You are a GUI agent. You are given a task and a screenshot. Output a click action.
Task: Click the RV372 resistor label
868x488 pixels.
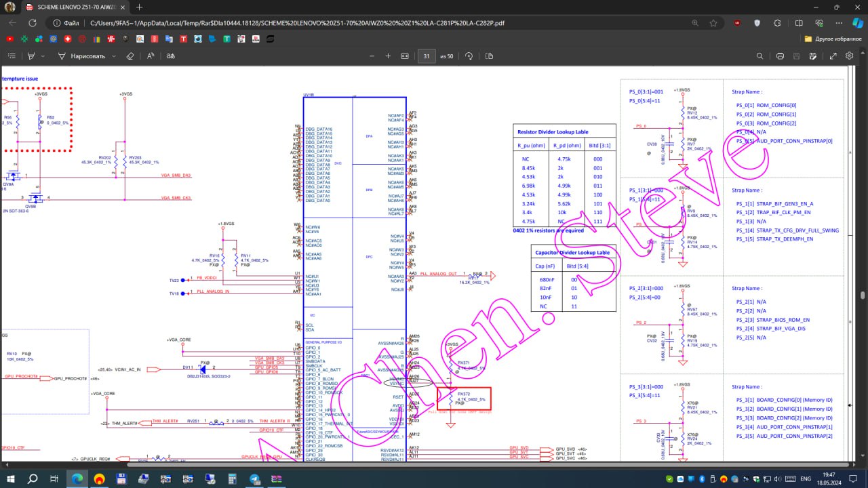tap(464, 394)
